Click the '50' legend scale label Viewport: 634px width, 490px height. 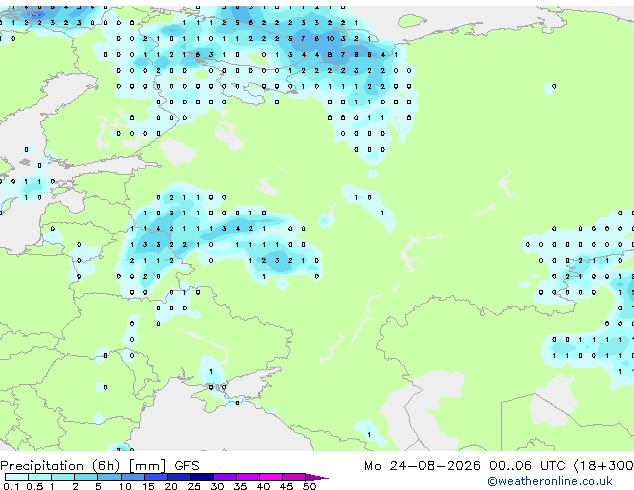(309, 486)
